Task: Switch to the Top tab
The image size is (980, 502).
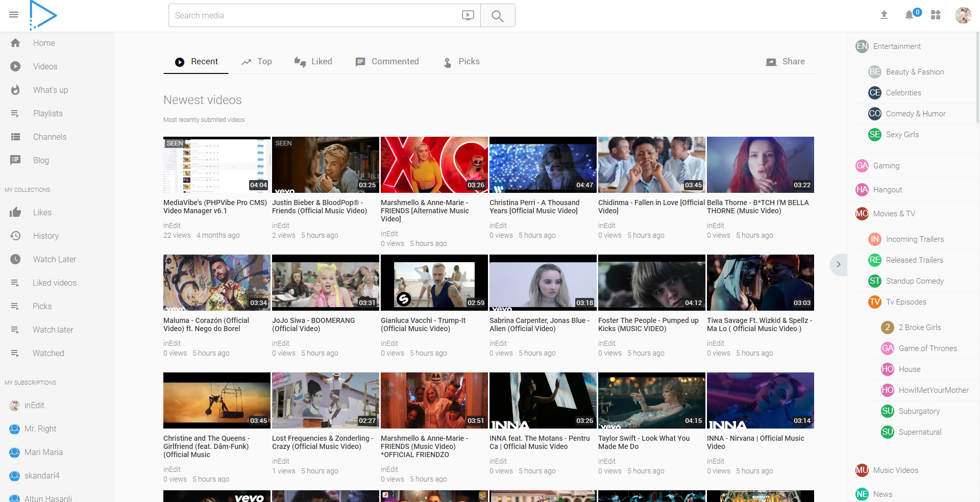Action: point(257,62)
